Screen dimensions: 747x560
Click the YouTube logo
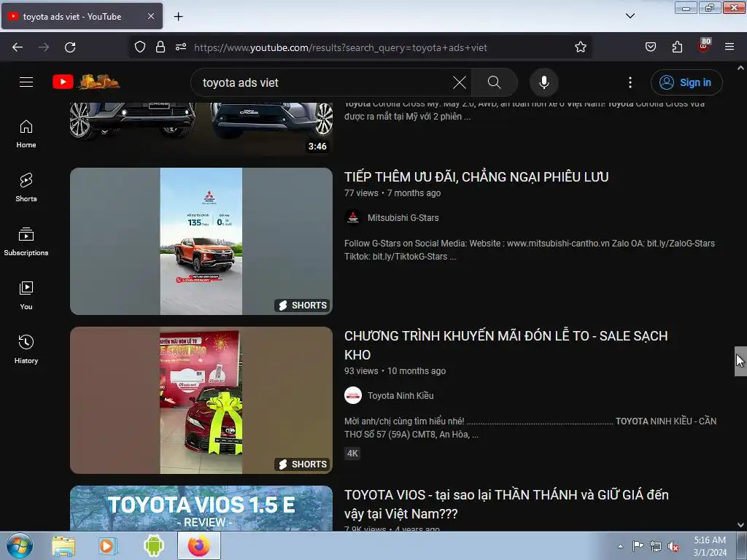coord(86,82)
